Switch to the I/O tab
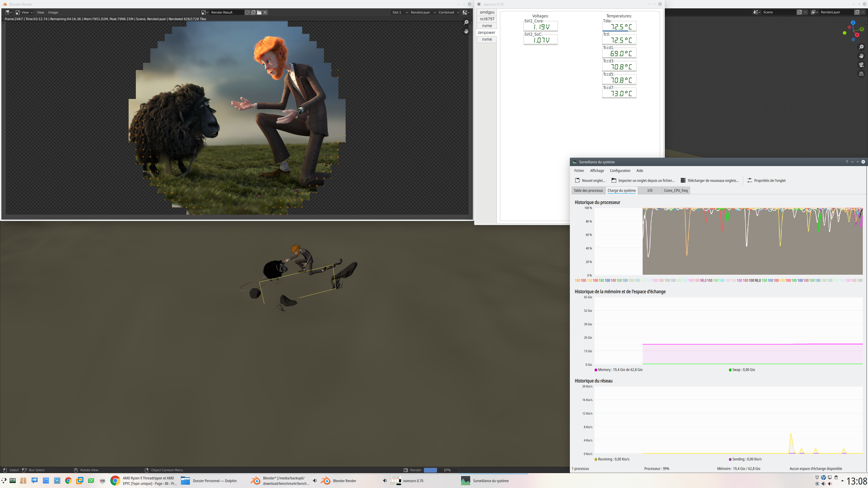 650,191
